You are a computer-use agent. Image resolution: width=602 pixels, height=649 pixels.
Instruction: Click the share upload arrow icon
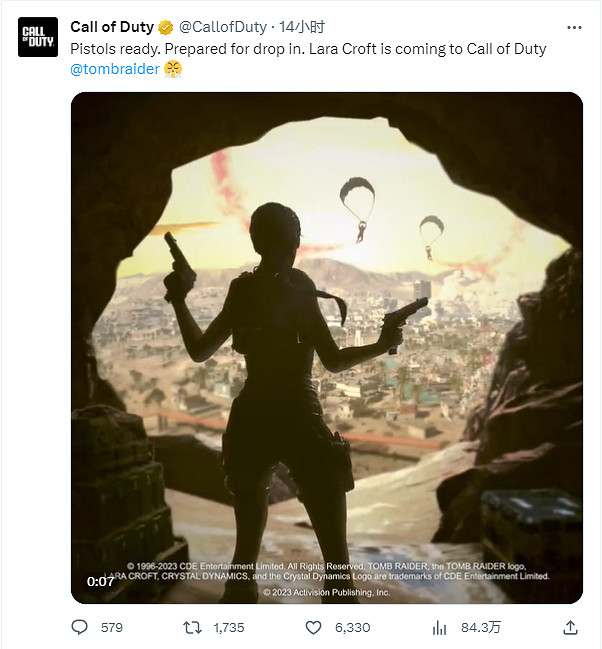[570, 627]
